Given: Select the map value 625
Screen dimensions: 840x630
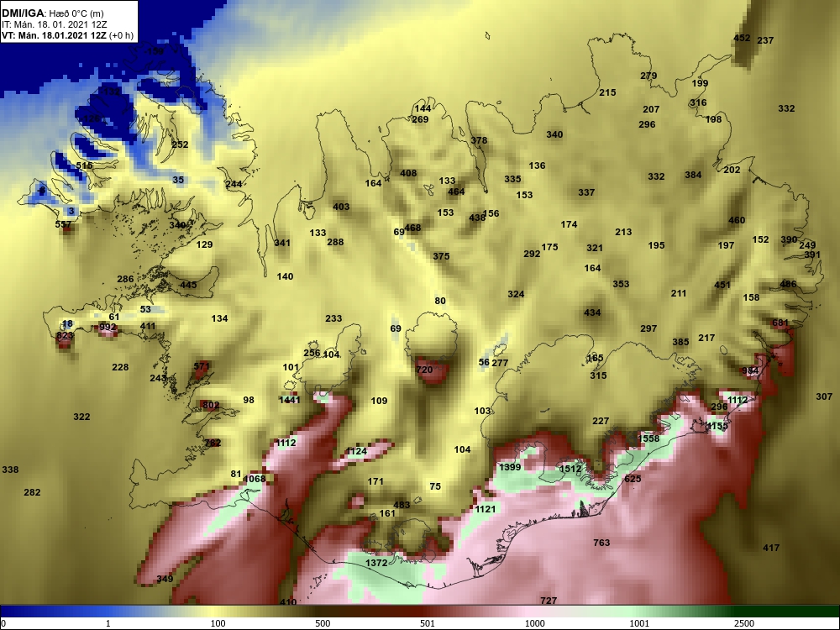Looking at the screenshot, I should [x=633, y=479].
